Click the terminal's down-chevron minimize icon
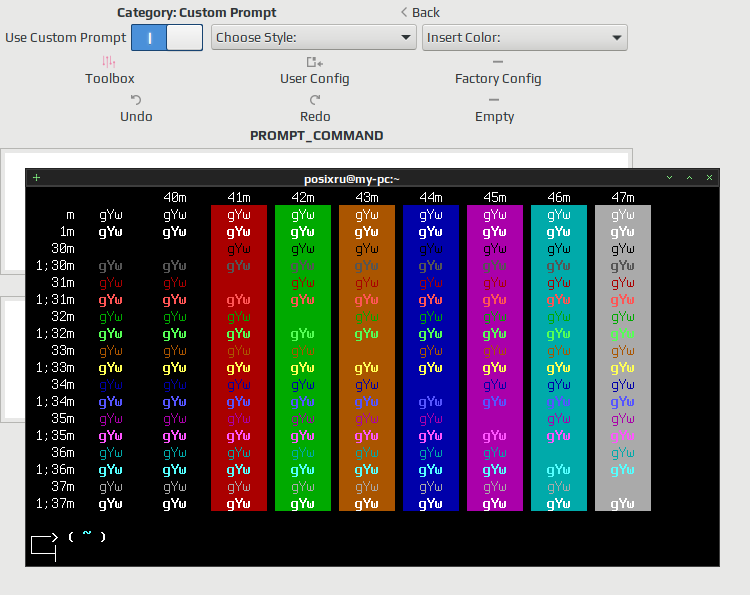 coord(670,177)
